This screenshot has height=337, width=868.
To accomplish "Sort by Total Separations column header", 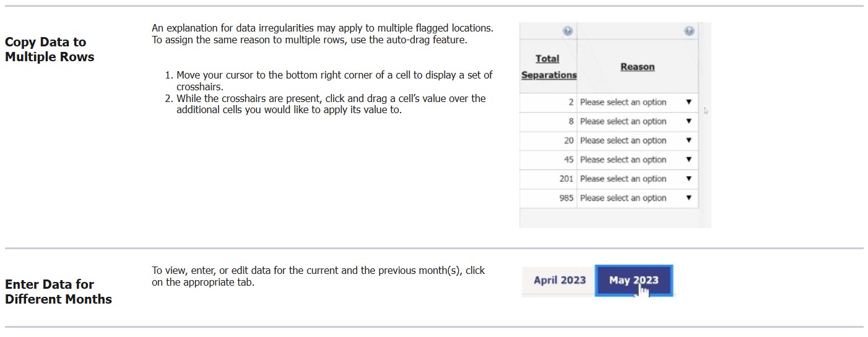I will point(548,67).
